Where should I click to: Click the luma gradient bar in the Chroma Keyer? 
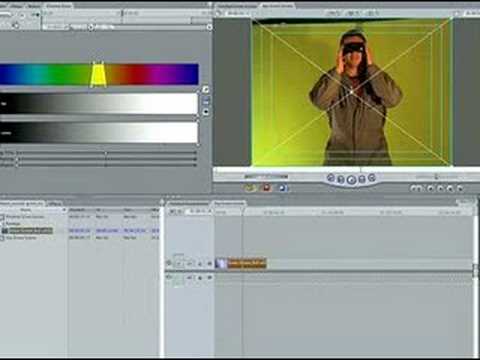[99, 132]
